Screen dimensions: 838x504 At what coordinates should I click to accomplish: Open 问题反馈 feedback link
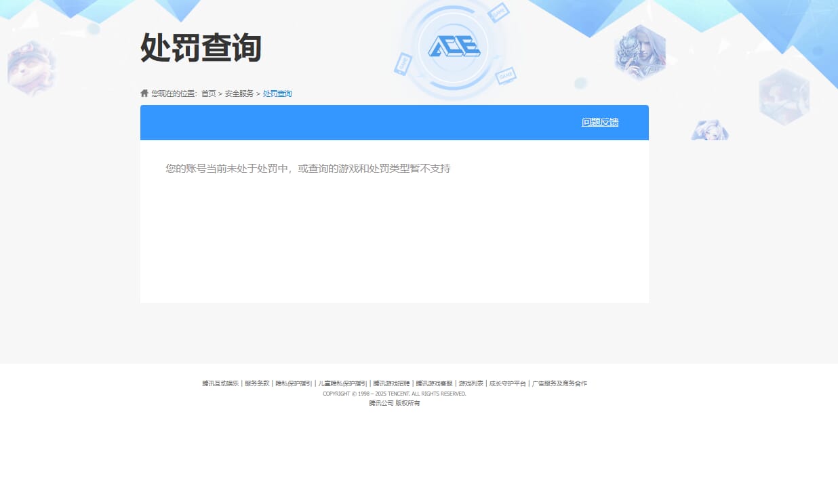[600, 123]
